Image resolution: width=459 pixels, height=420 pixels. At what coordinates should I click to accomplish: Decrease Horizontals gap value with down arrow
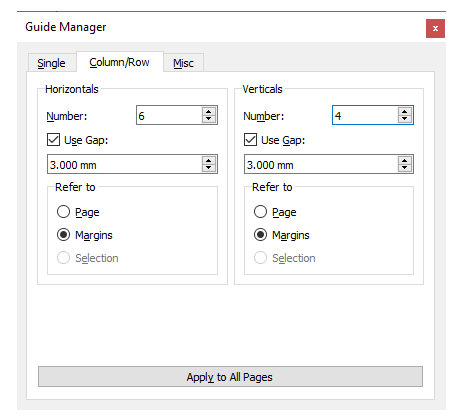pos(209,168)
